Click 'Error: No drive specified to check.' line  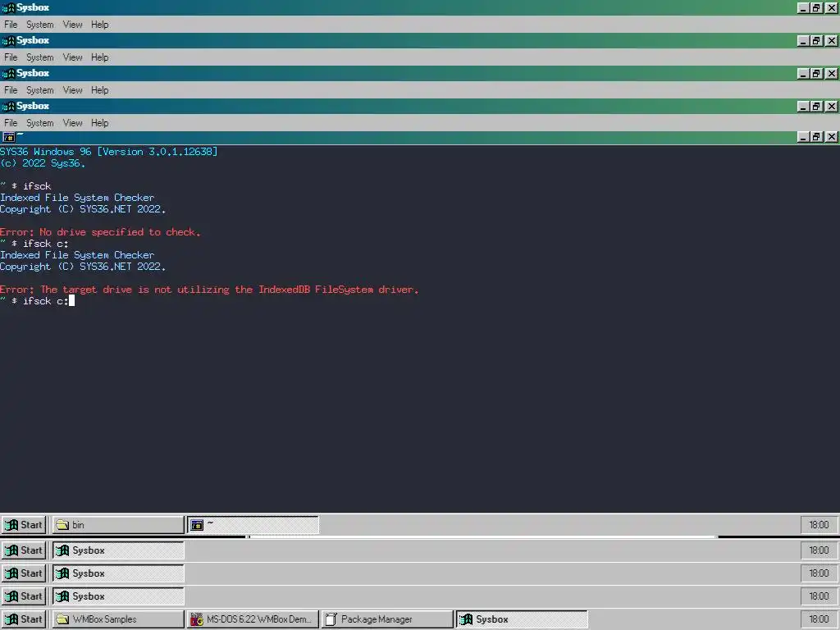[x=100, y=232]
